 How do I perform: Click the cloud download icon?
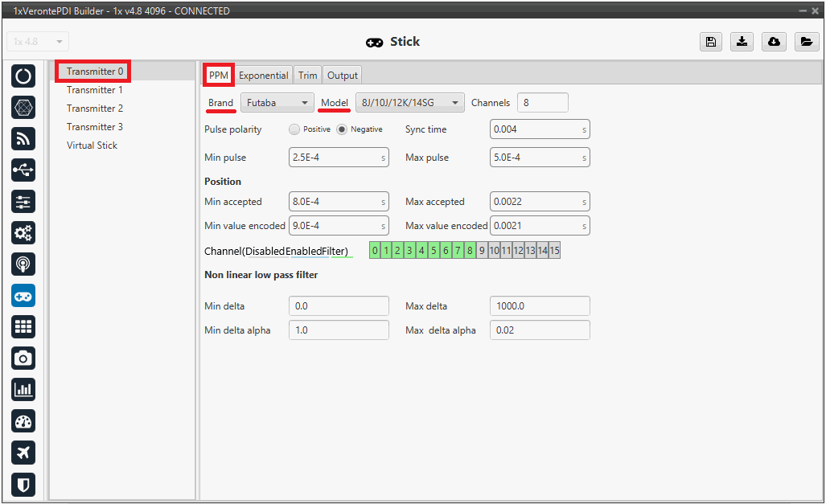tap(774, 42)
